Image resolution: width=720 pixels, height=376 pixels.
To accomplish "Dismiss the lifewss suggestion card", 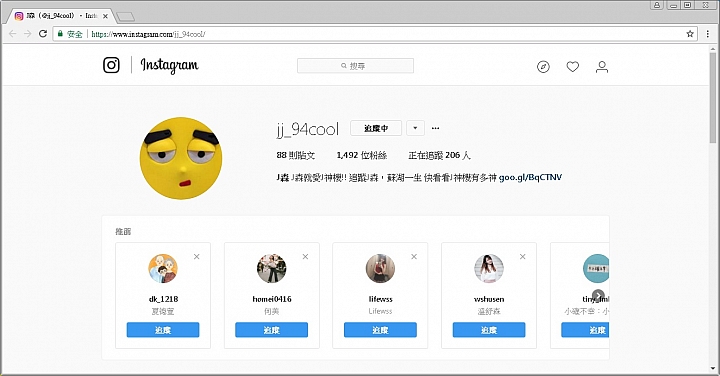I will point(414,257).
